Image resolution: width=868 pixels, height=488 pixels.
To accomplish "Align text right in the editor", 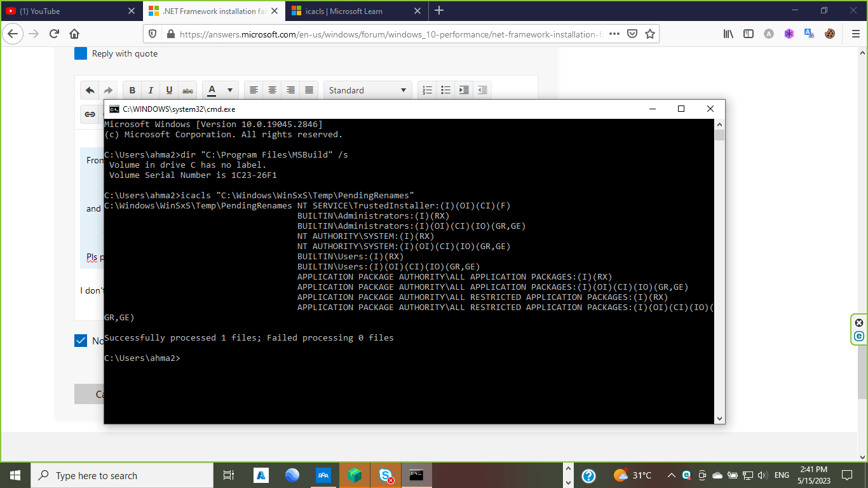I will pos(290,90).
